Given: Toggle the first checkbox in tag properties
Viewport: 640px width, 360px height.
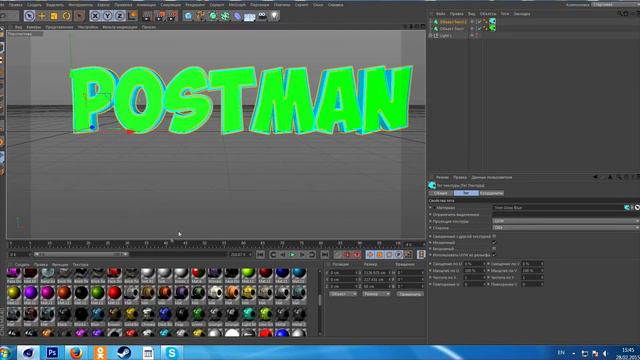Looking at the screenshot, I should pos(494,236).
